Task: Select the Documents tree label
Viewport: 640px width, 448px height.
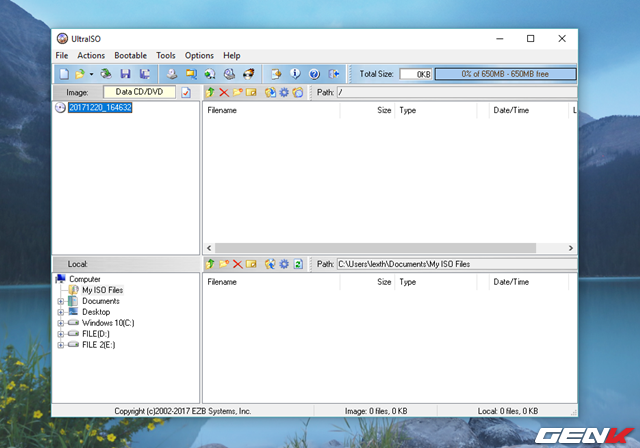Action: pos(101,301)
